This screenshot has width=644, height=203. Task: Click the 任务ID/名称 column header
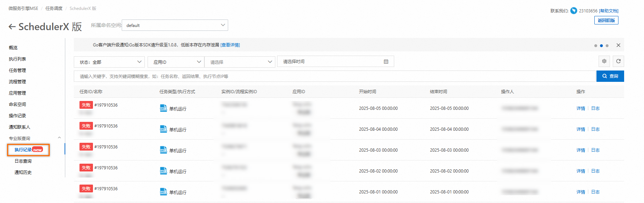click(91, 91)
